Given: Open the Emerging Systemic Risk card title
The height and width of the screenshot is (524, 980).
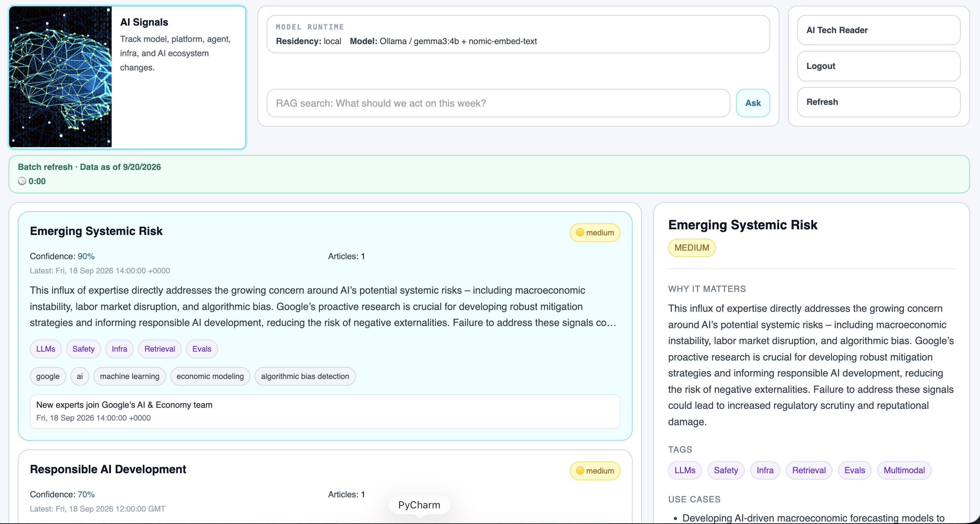Looking at the screenshot, I should (96, 231).
